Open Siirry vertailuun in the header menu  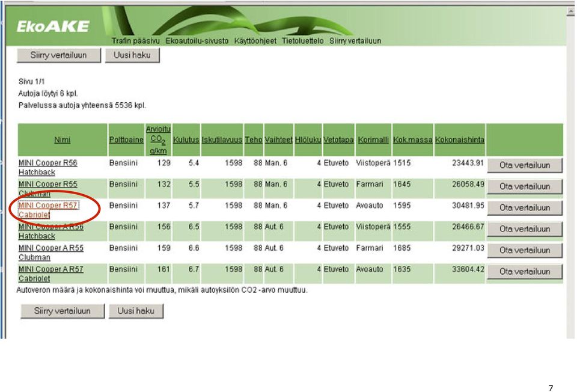(x=355, y=41)
